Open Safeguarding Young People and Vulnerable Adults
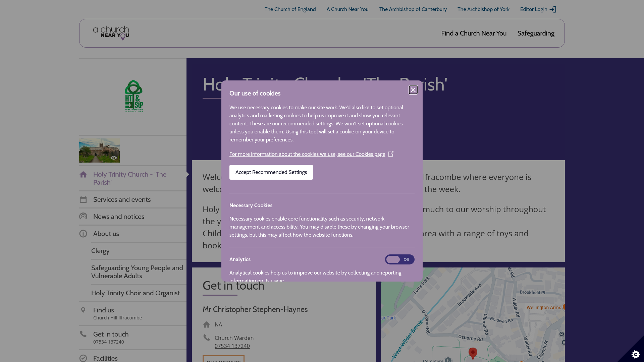 pos(137,272)
